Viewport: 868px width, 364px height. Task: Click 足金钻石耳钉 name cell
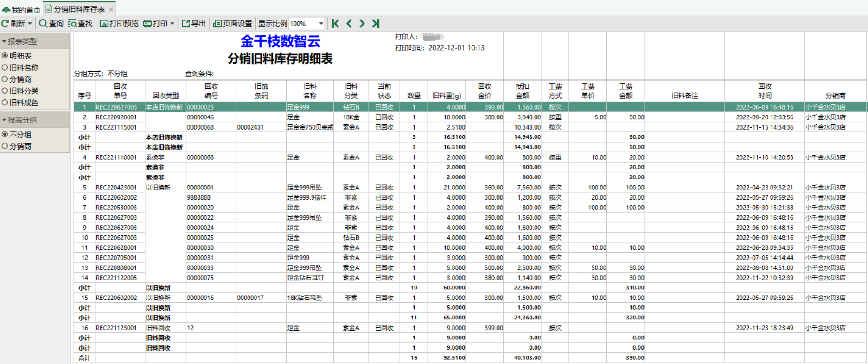coord(310,278)
